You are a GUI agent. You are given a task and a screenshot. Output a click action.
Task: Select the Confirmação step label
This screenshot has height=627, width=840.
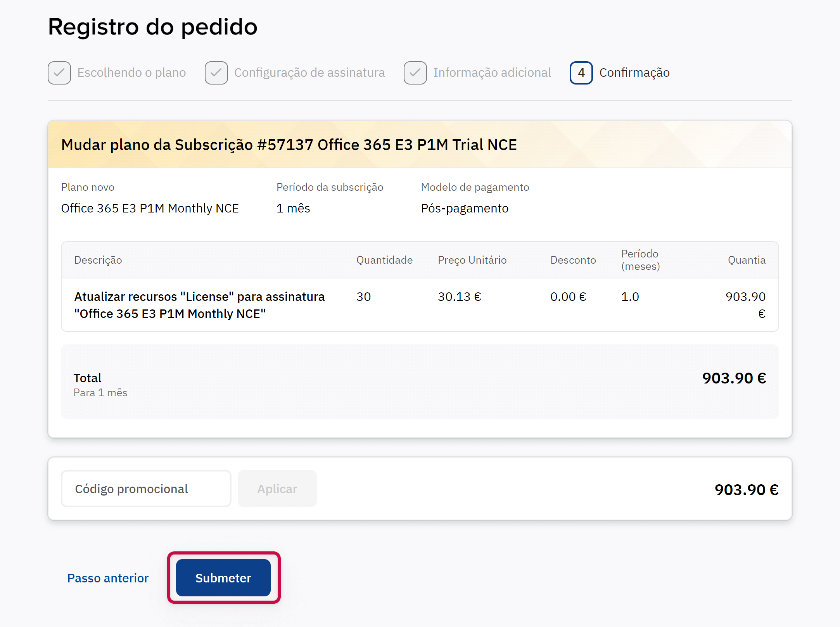[634, 73]
